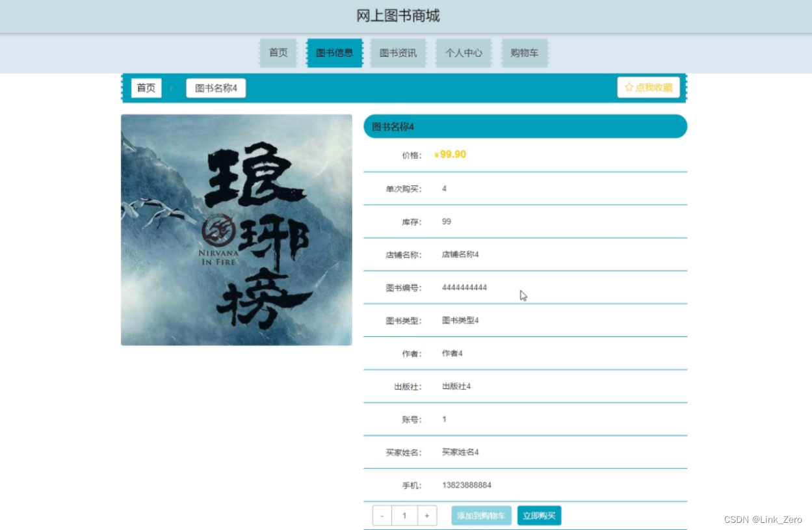This screenshot has width=812, height=530.
Task: Select the 图书信息 tab
Action: click(x=334, y=53)
